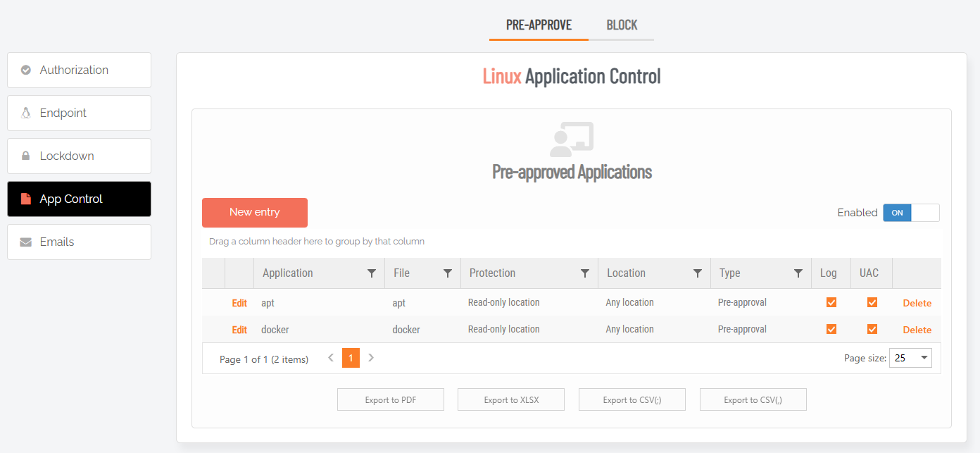Screen dimensions: 980x453
Task: Go to next page using right chevron
Action: point(371,358)
